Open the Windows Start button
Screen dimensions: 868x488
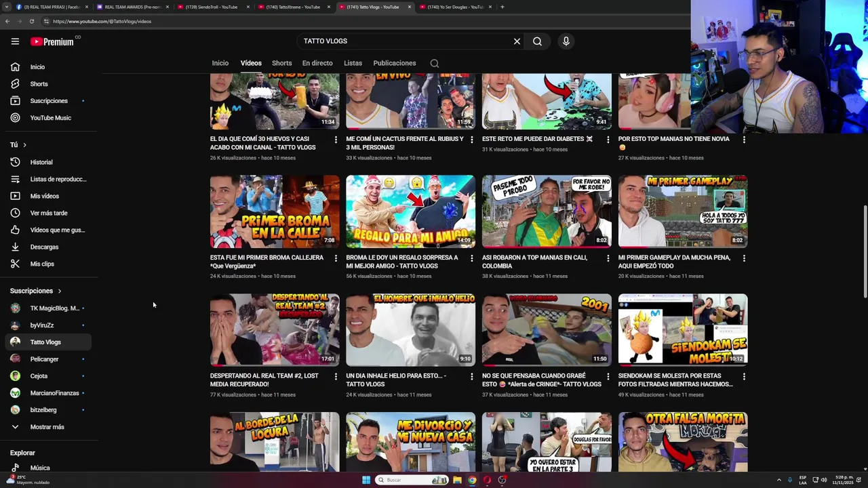pos(366,480)
